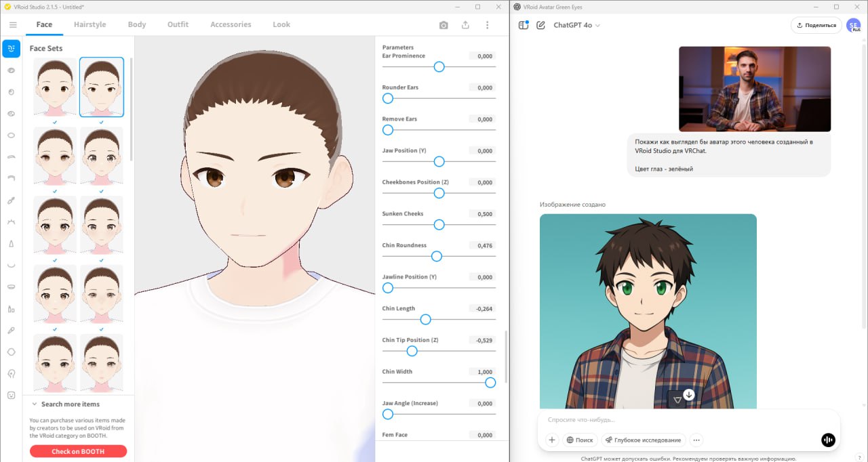This screenshot has height=462, width=868.
Task: Click the camera capture icon
Action: (x=443, y=25)
